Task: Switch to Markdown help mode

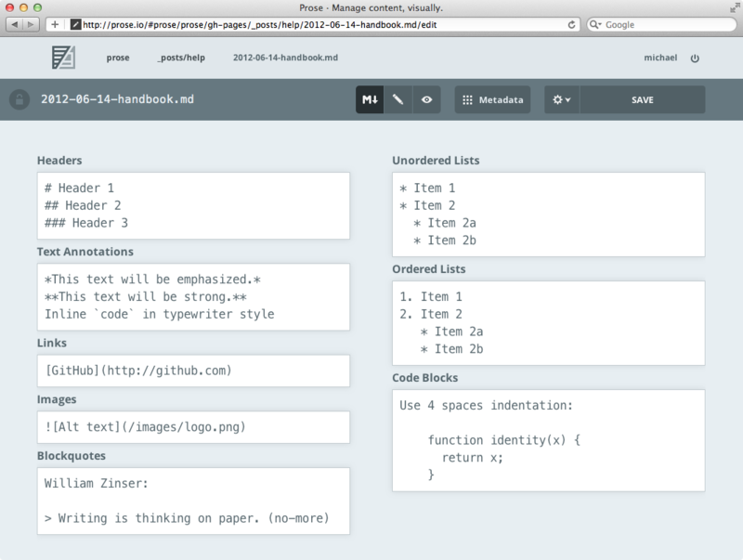Action: pos(370,99)
